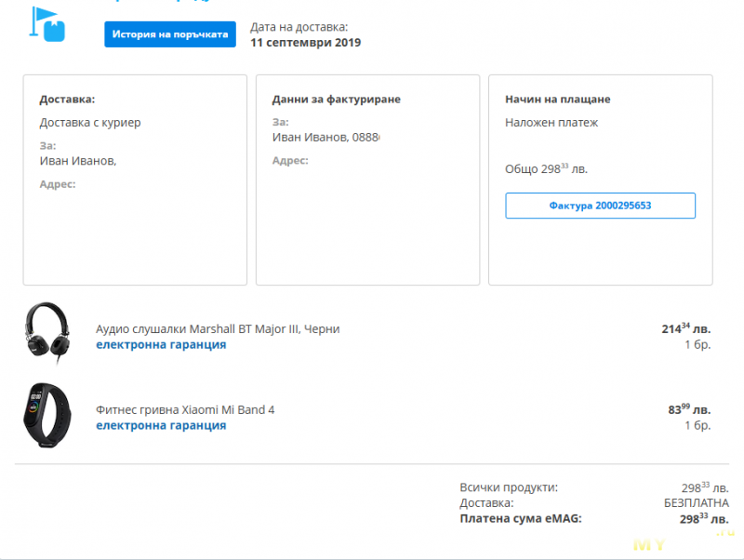Image resolution: width=744 pixels, height=560 pixels.
Task: Click the Данни за фактуриране heading
Action: point(337,100)
